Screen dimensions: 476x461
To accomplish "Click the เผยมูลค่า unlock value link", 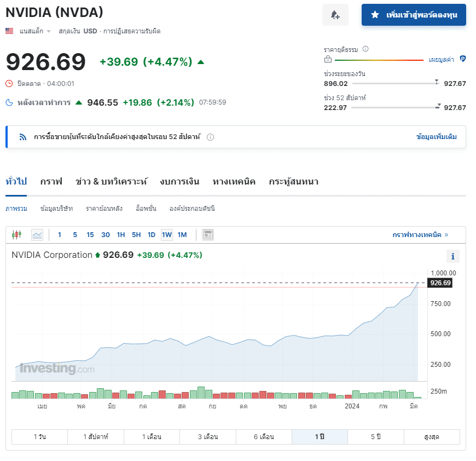I will (441, 60).
